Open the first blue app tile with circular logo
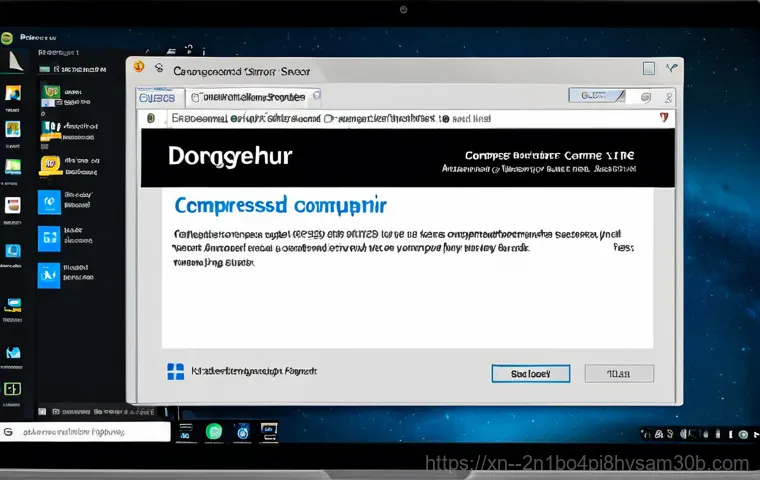Screen dimensions: 760x480 coord(49,202)
